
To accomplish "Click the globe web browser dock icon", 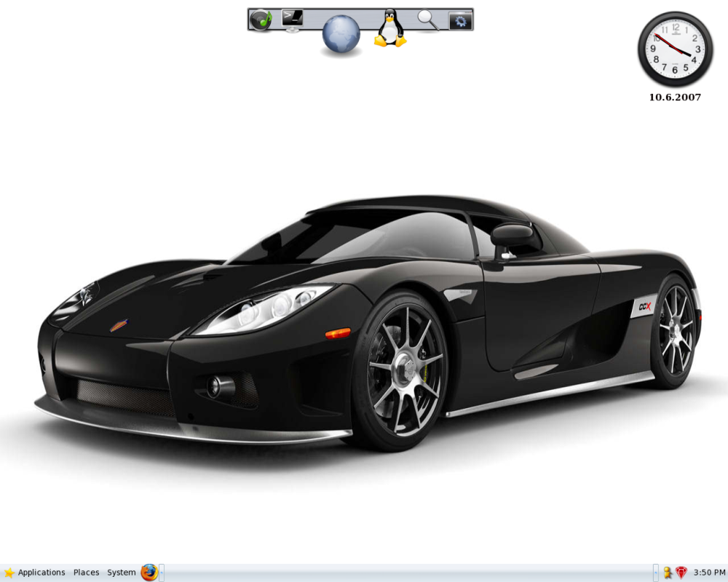I will 341,33.
